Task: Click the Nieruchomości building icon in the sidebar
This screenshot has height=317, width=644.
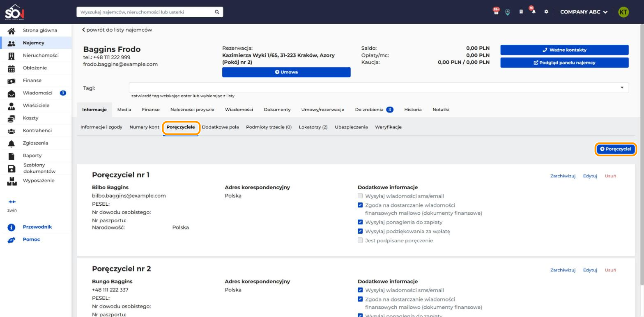Action: tap(11, 56)
